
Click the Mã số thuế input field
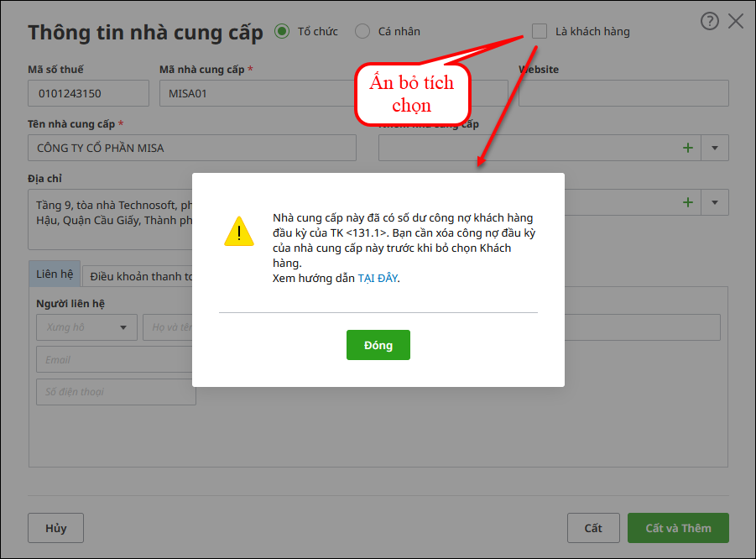[88, 93]
